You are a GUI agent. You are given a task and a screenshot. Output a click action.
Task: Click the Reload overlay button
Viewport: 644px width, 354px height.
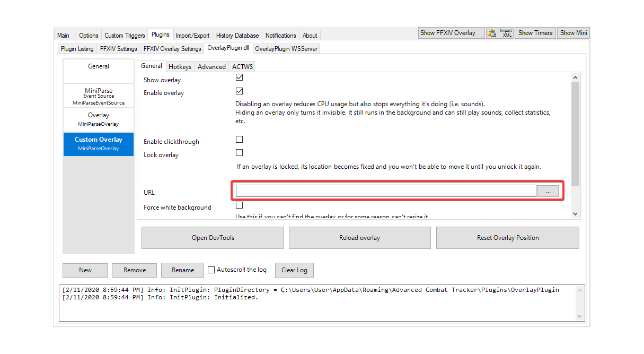[359, 237]
